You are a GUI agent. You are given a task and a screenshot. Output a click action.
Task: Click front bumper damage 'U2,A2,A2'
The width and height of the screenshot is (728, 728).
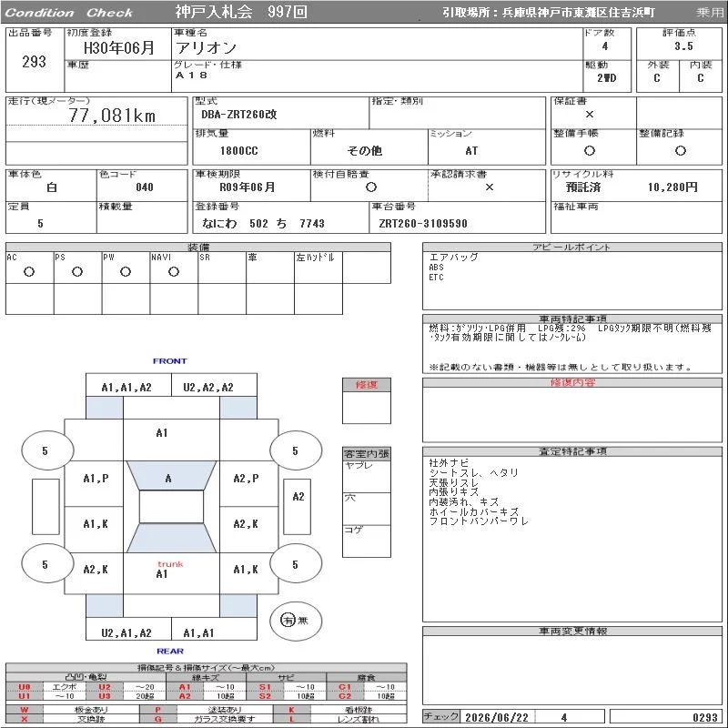[208, 388]
